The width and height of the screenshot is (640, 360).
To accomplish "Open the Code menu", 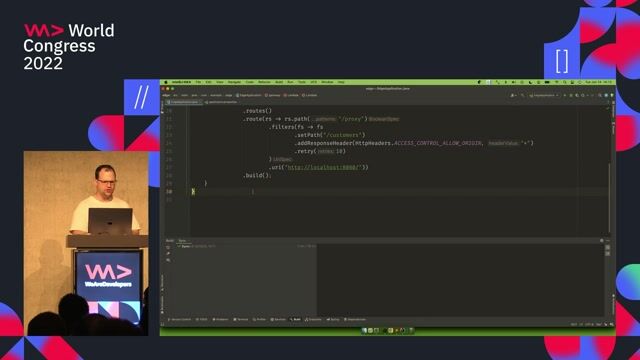I will [x=249, y=82].
